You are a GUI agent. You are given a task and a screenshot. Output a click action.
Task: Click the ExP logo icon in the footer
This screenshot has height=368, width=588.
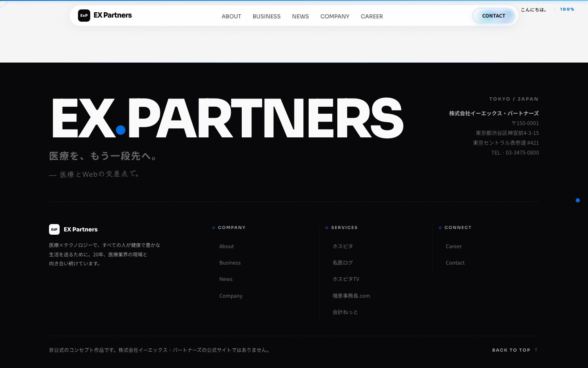click(54, 229)
